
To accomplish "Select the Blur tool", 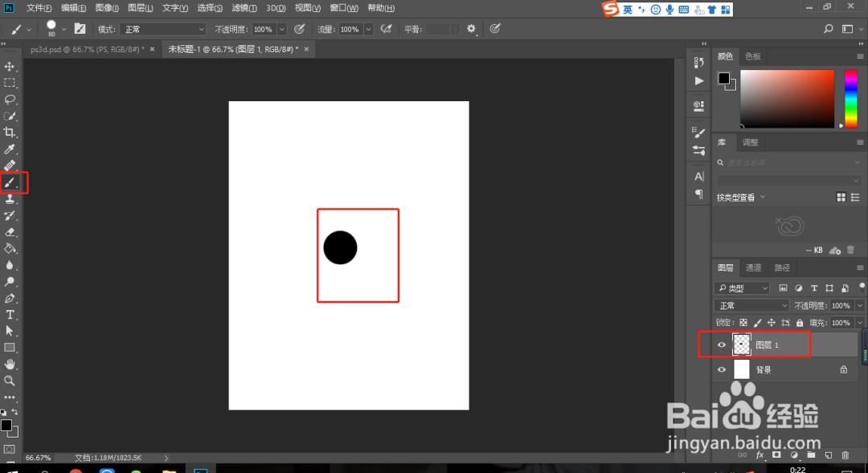I will (10, 265).
